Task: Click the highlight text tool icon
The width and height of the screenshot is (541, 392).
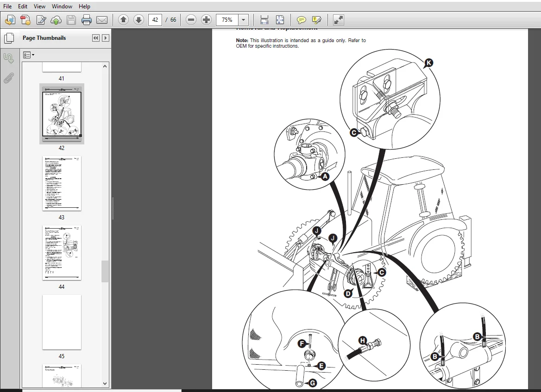Action: click(x=316, y=20)
